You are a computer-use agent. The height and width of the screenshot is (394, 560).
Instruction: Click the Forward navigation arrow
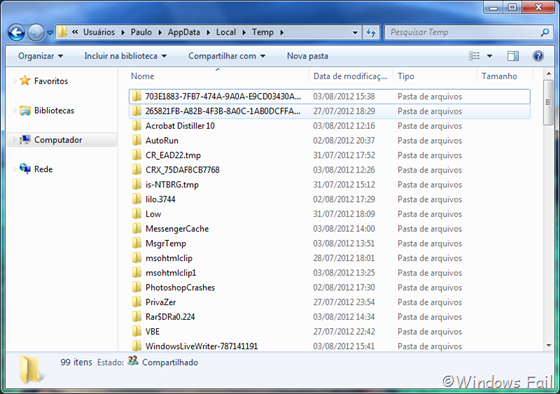click(x=36, y=33)
